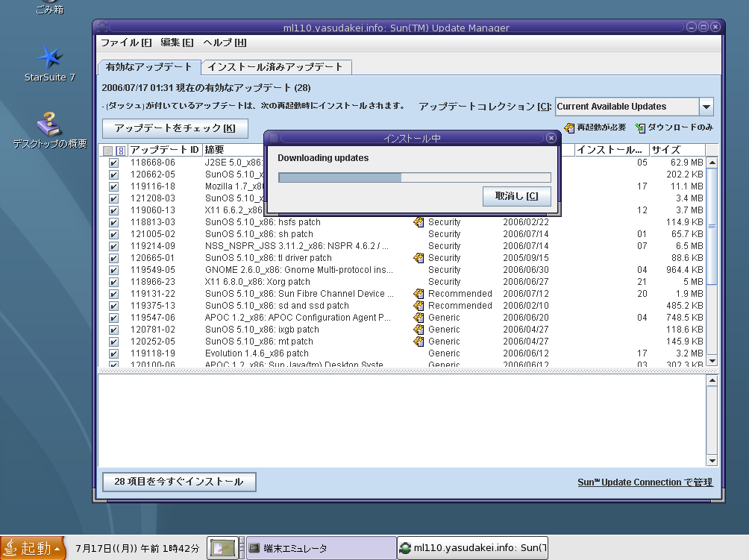Sort by インストール column header
The width and height of the screenshot is (749, 560).
[612, 150]
